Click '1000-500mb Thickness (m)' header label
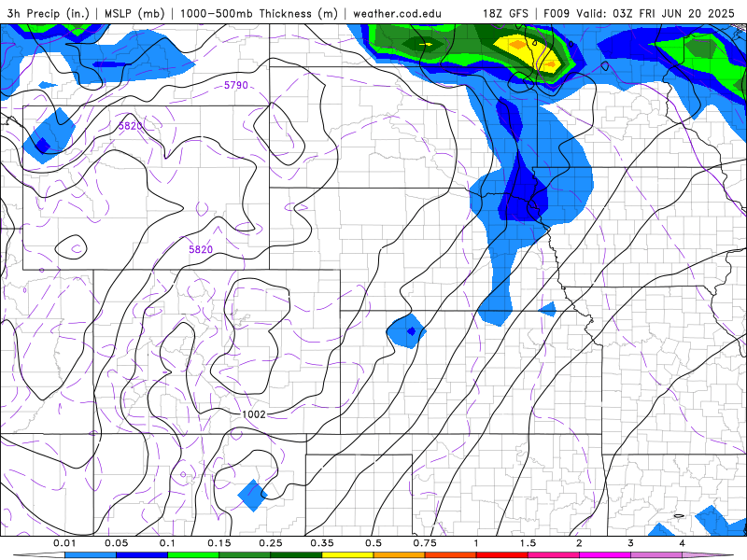747x560 pixels. [259, 13]
